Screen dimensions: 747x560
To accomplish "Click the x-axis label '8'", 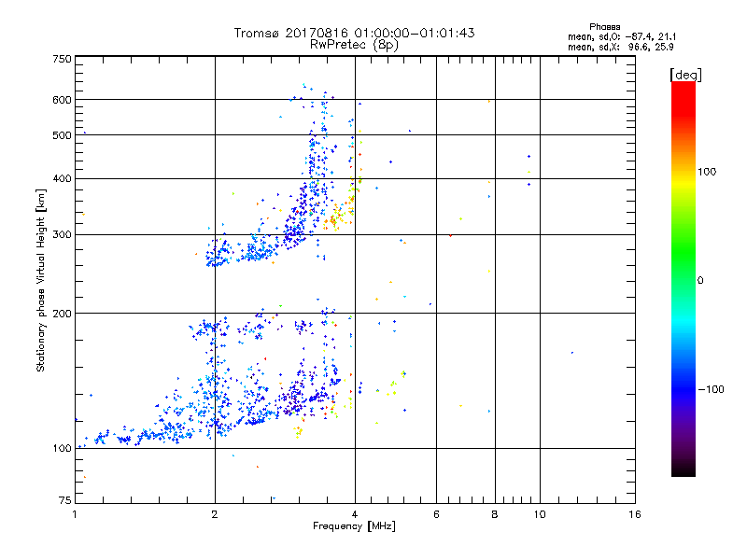I will click(x=495, y=514).
